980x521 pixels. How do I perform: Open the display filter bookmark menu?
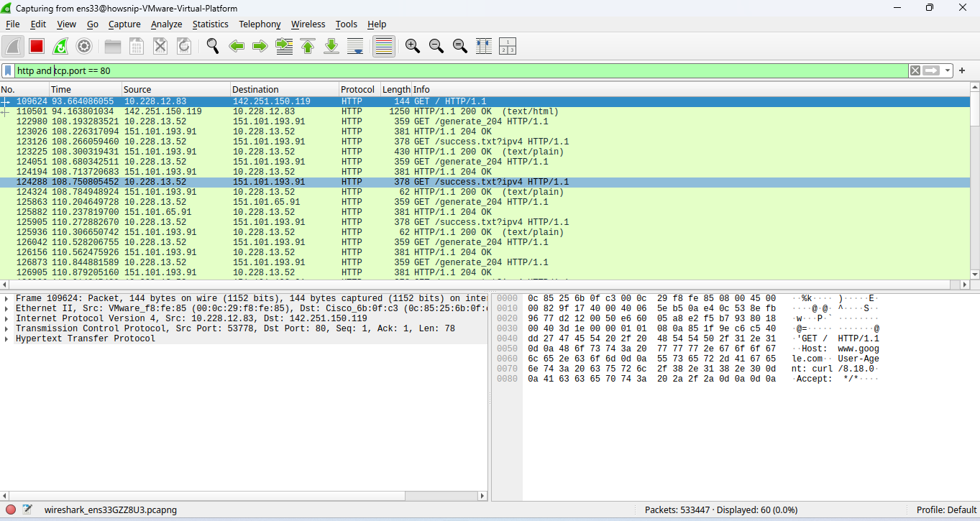point(8,71)
